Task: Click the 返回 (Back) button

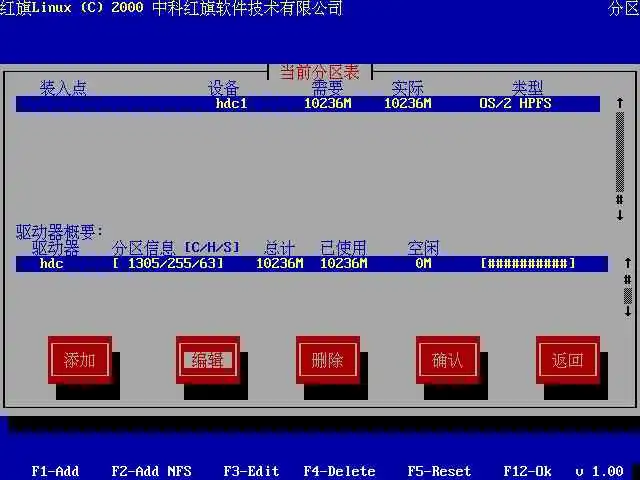Action: [x=568, y=360]
